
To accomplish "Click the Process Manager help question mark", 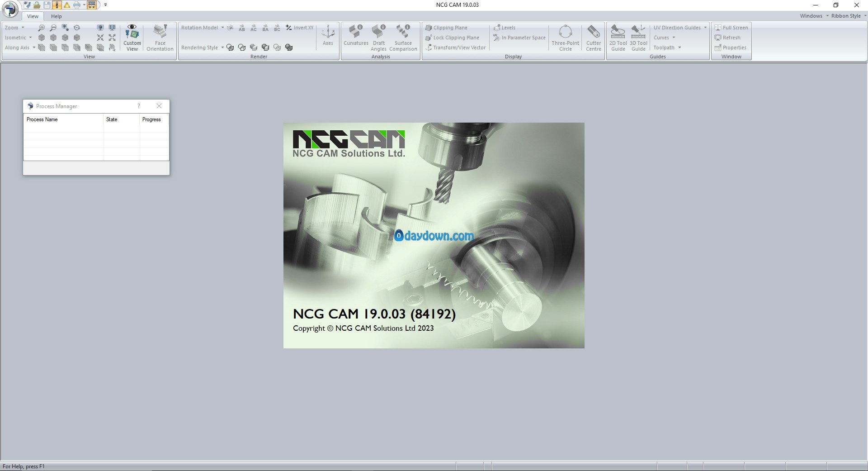I will pyautogui.click(x=139, y=106).
